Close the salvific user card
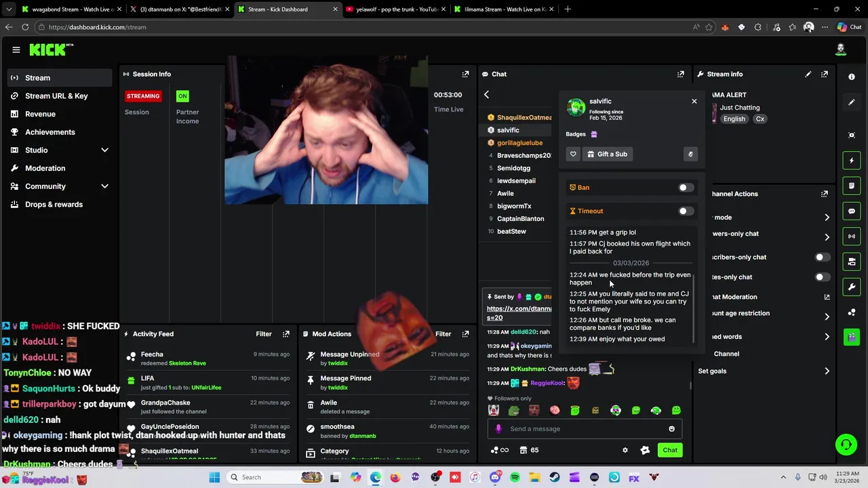Image resolution: width=868 pixels, height=488 pixels. 694,101
